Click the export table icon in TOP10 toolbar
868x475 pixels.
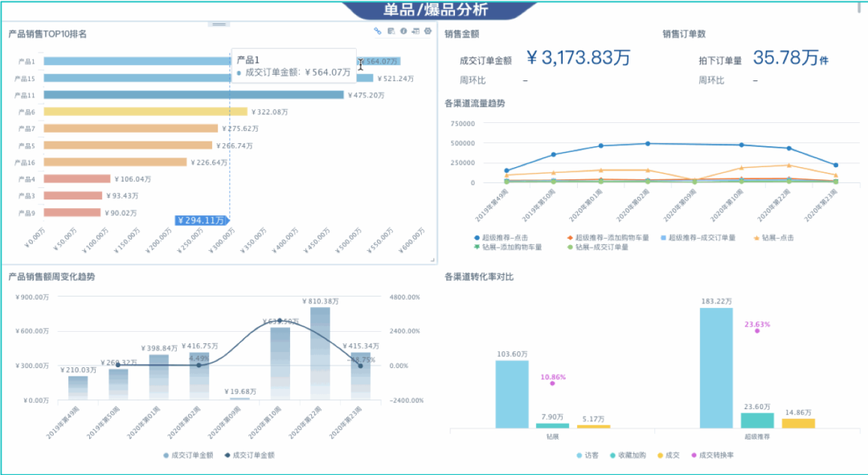pos(416,31)
